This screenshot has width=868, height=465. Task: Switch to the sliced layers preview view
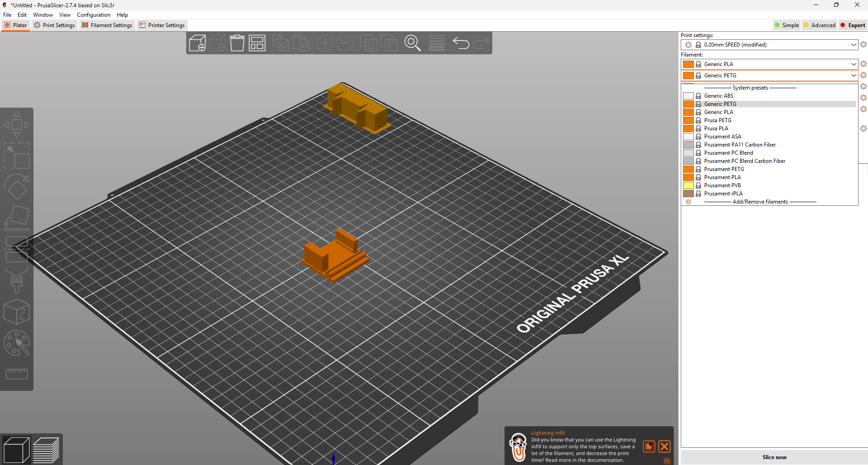(46, 450)
